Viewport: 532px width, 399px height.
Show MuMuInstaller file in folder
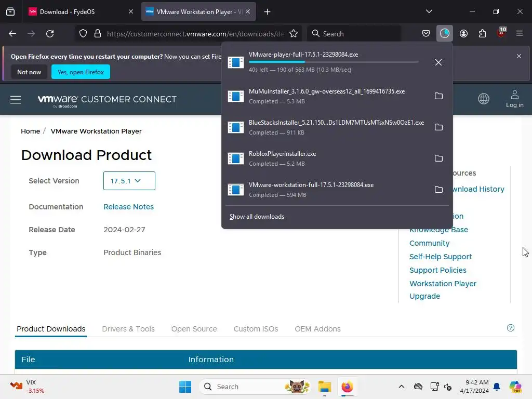pos(438,96)
